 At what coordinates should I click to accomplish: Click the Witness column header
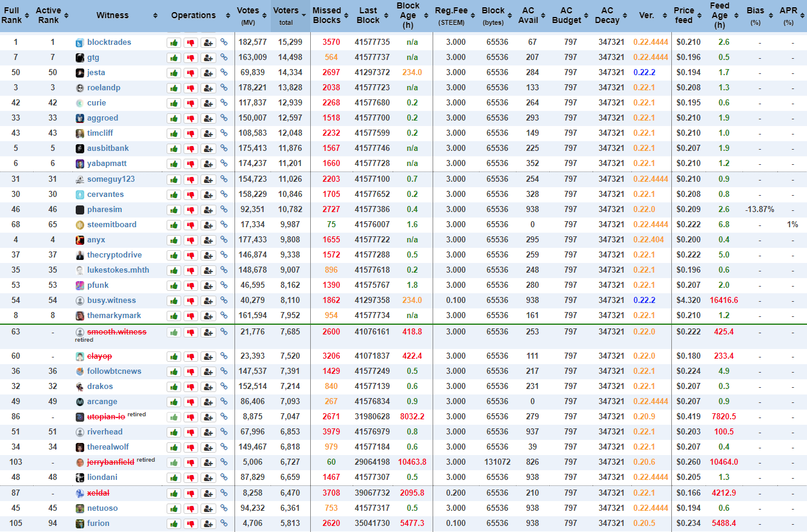pos(113,15)
